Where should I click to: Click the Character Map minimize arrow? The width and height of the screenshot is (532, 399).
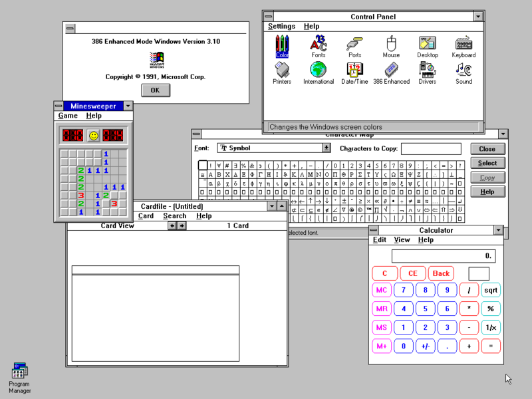pos(503,134)
